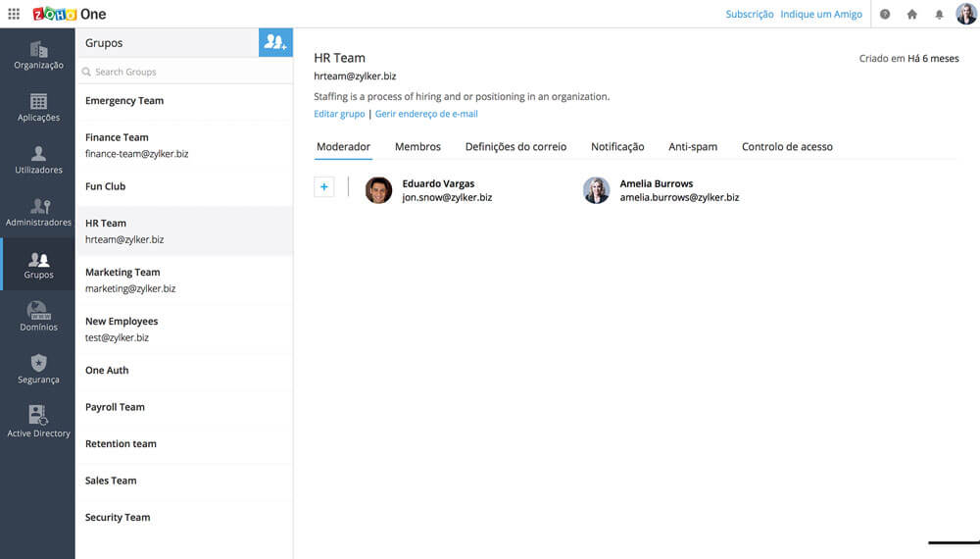Switch to Controlo de acesso tab

point(787,147)
